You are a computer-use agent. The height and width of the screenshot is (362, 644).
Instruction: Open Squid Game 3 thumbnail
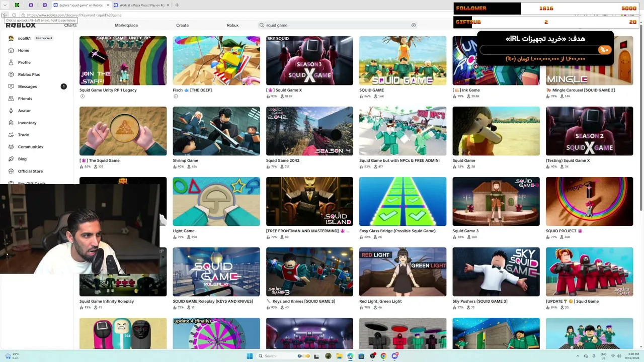[496, 201]
